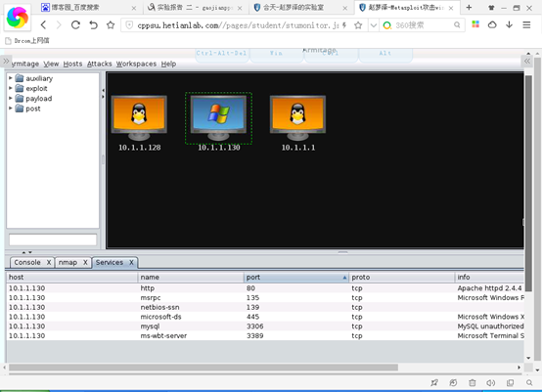Open the address bar dropdown arrow

point(374,24)
